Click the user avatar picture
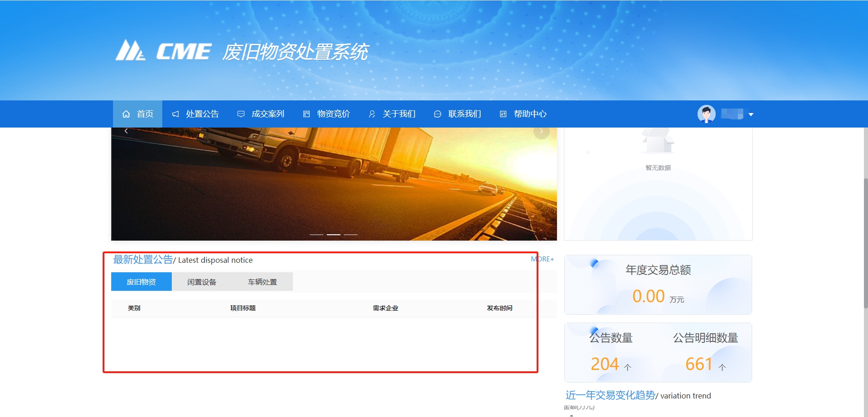 tap(706, 114)
